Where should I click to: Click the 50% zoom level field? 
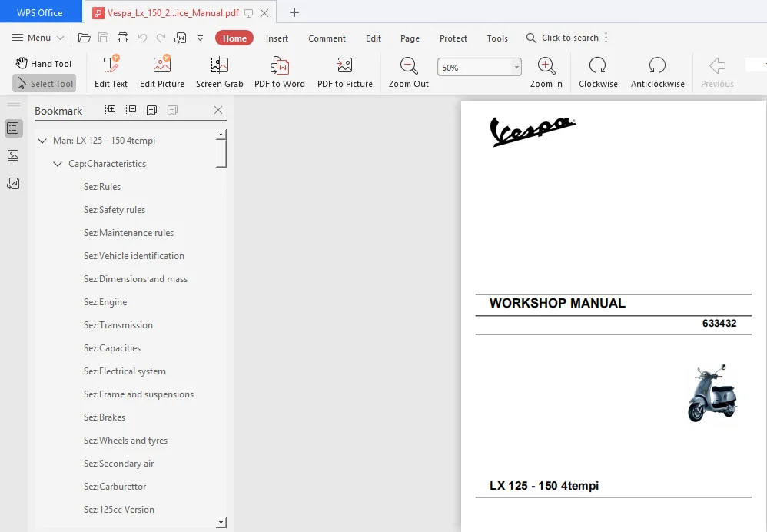pos(474,67)
